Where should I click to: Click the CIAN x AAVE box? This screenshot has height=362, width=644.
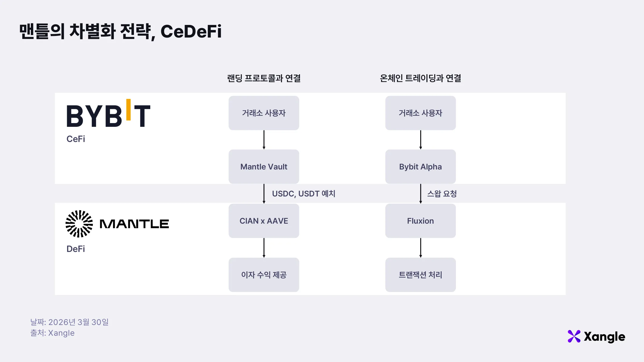click(x=264, y=221)
